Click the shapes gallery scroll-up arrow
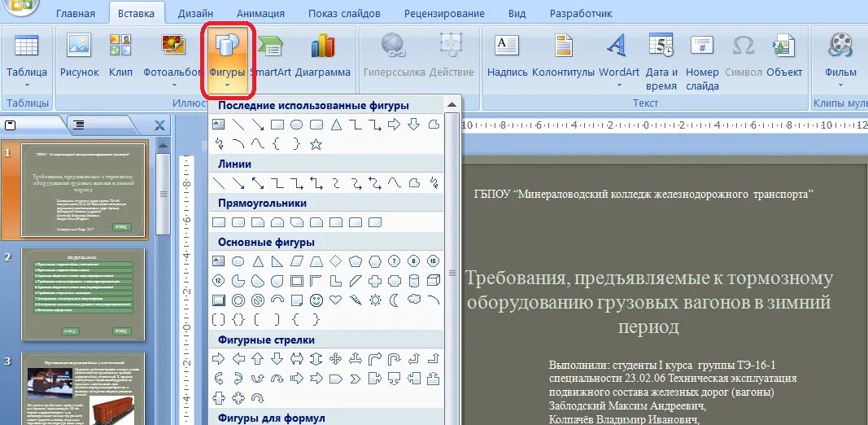The height and width of the screenshot is (425, 868). click(x=451, y=104)
